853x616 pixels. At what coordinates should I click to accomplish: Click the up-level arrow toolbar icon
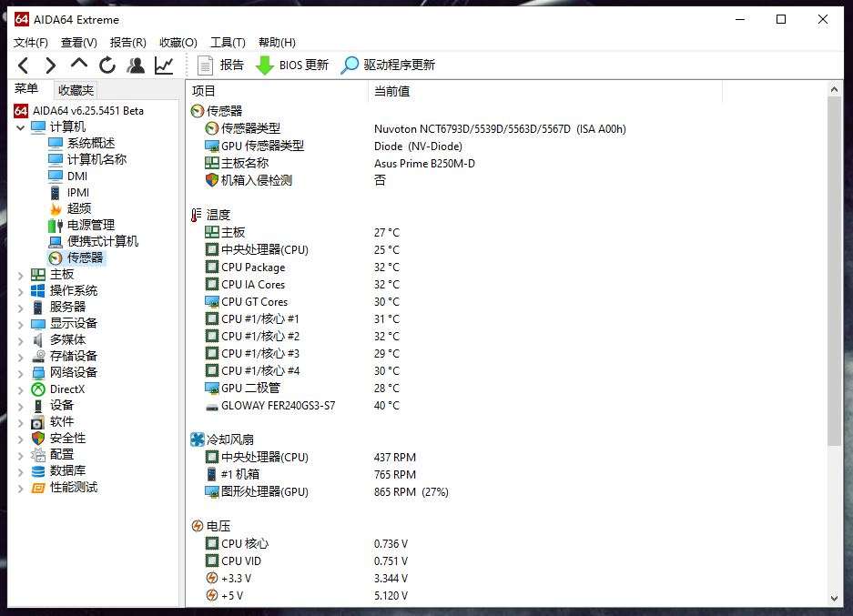79,65
